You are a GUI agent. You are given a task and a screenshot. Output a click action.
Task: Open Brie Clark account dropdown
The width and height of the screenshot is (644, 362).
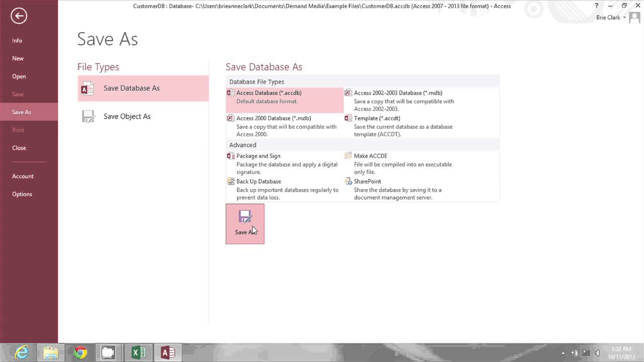[x=611, y=18]
